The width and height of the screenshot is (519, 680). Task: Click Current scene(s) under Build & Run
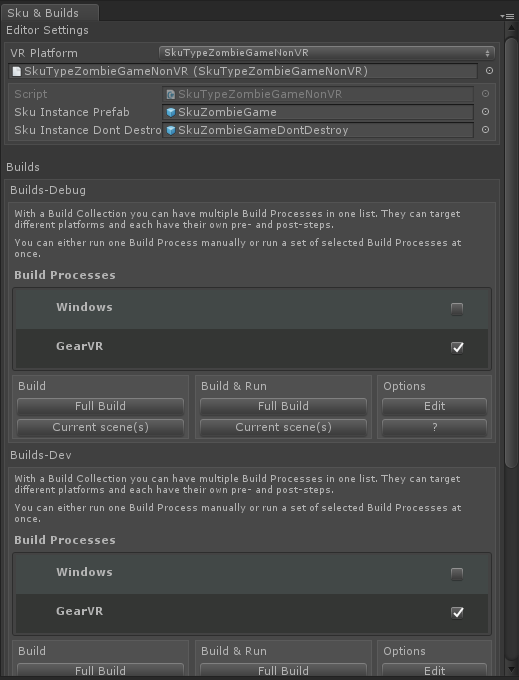(283, 428)
